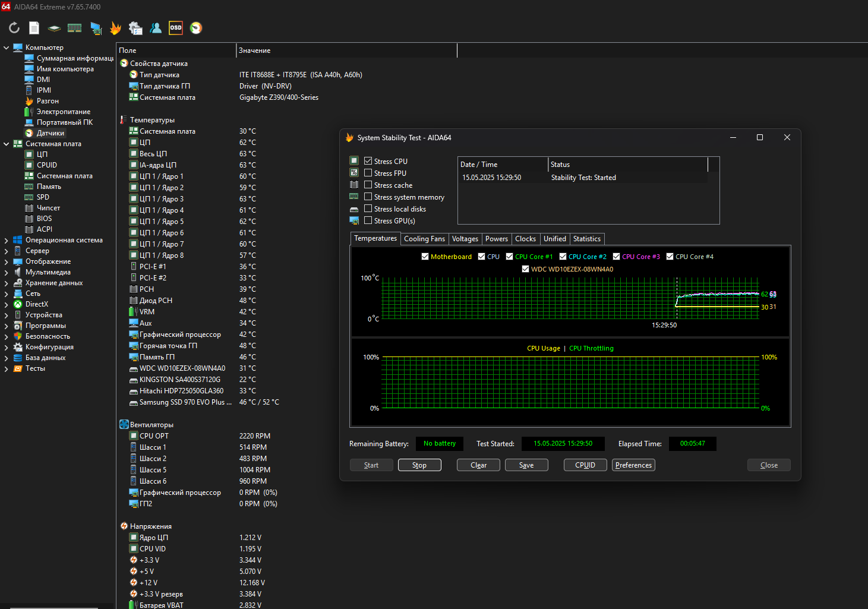Click the Preferences button
This screenshot has width=868, height=609.
pos(633,465)
